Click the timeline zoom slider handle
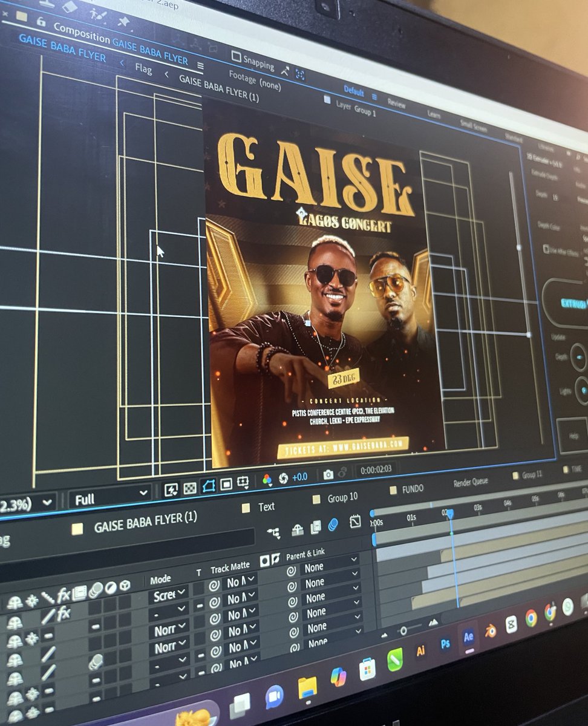Viewport: 588px width, 726px height. tap(403, 630)
